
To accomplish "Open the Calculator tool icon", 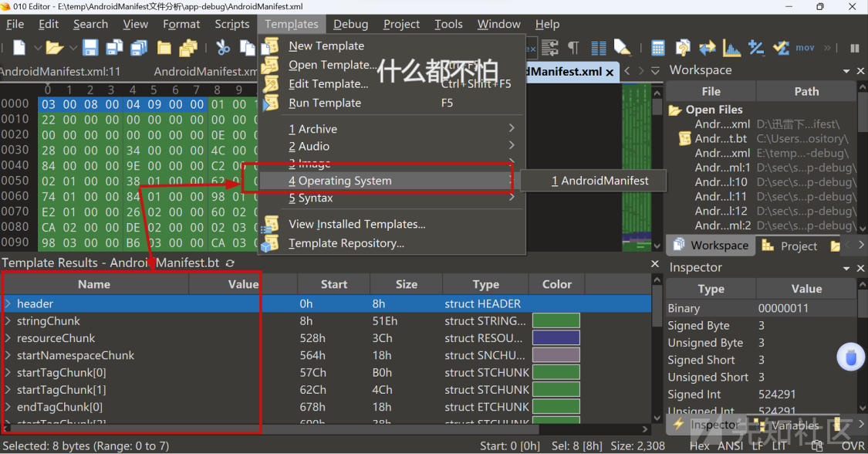I will tap(657, 48).
